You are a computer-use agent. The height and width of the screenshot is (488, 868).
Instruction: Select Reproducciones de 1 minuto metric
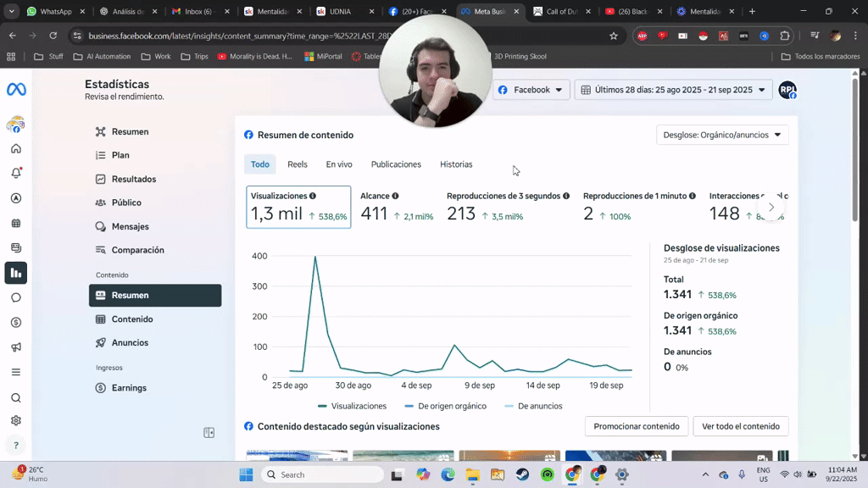[x=639, y=207]
